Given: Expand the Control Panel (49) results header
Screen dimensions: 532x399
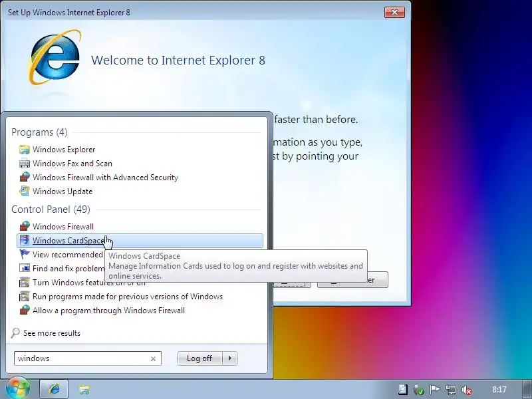Looking at the screenshot, I should [51, 209].
